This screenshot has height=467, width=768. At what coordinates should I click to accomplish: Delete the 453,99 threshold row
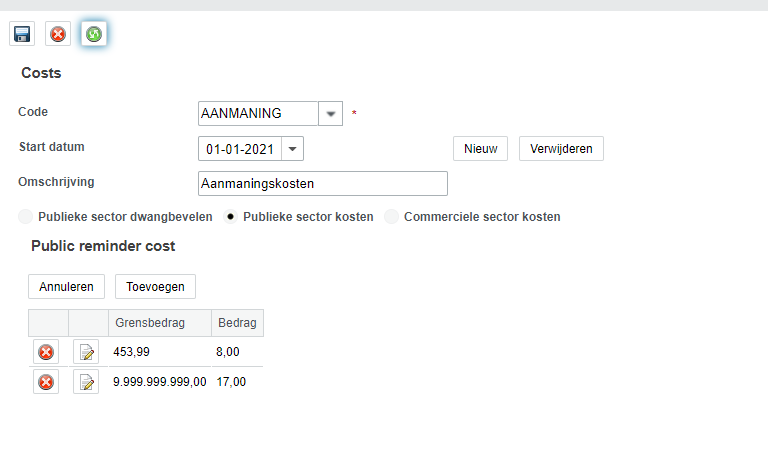[46, 352]
